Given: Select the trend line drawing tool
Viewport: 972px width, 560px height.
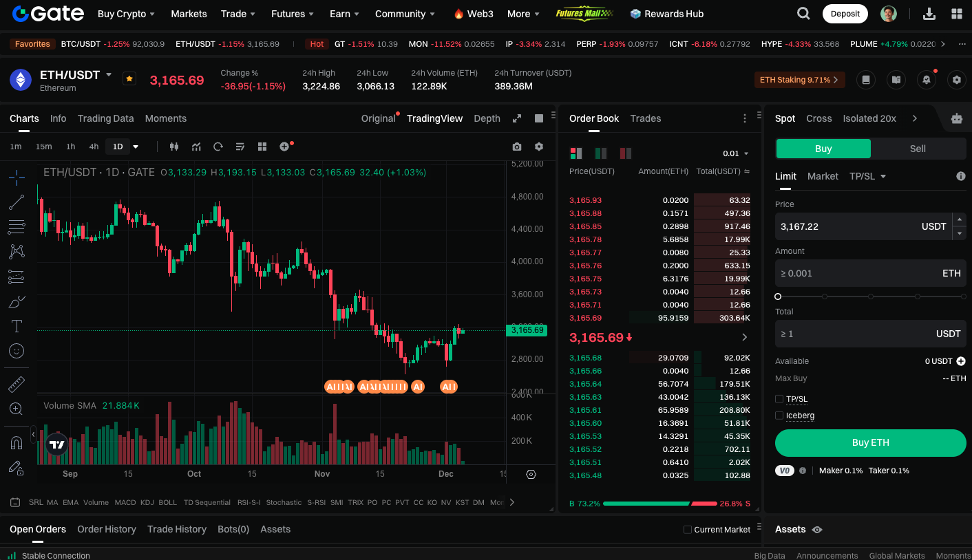Looking at the screenshot, I should [17, 202].
